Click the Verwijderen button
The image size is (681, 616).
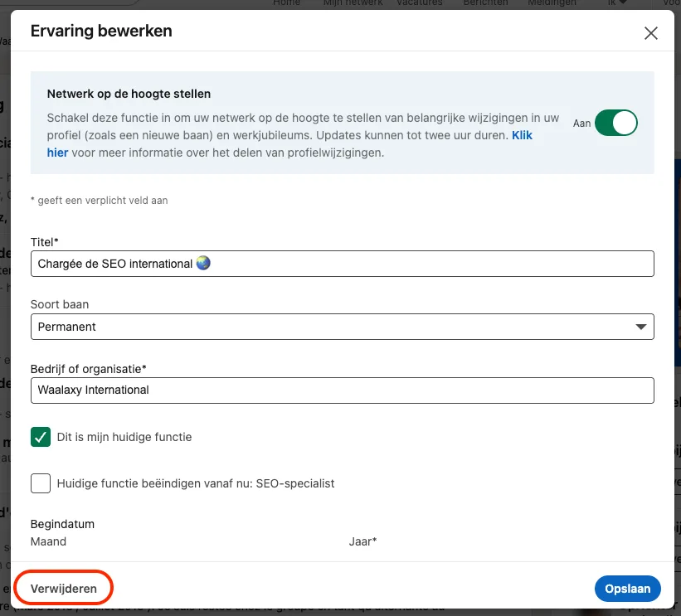tap(63, 589)
